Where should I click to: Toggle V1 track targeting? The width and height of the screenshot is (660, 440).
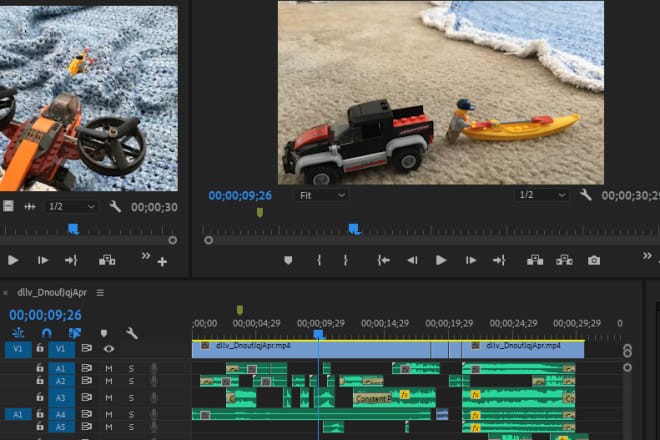pos(61,349)
